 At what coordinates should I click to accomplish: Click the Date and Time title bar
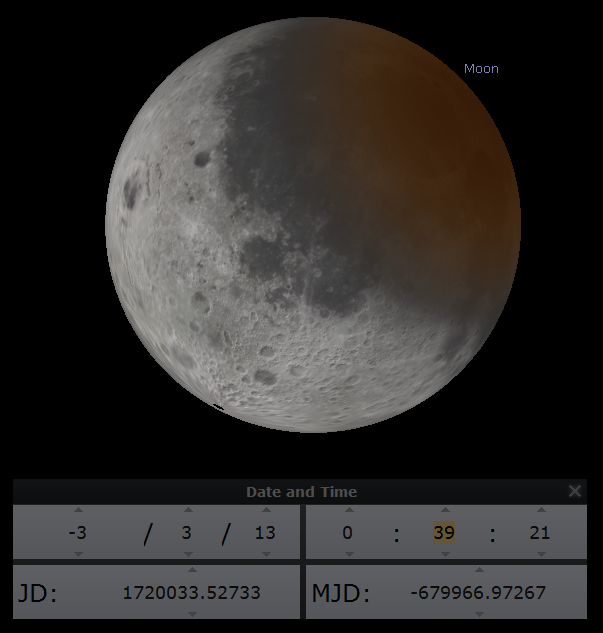[x=300, y=492]
